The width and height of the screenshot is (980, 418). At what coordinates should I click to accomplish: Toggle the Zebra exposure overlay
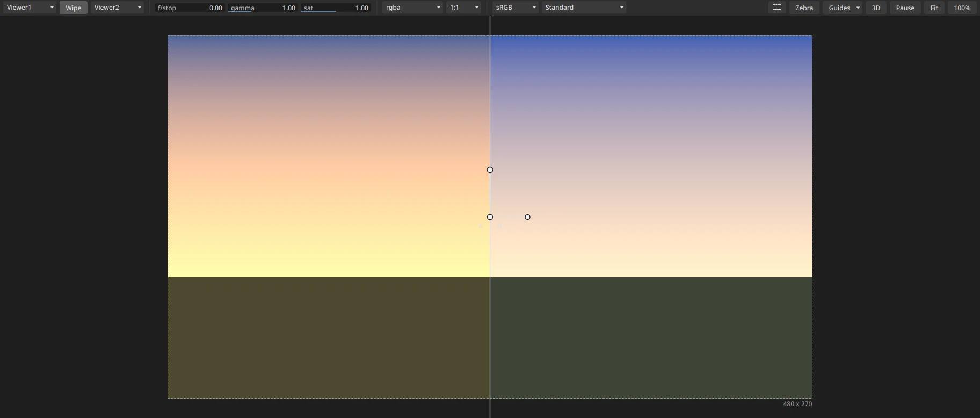[804, 8]
